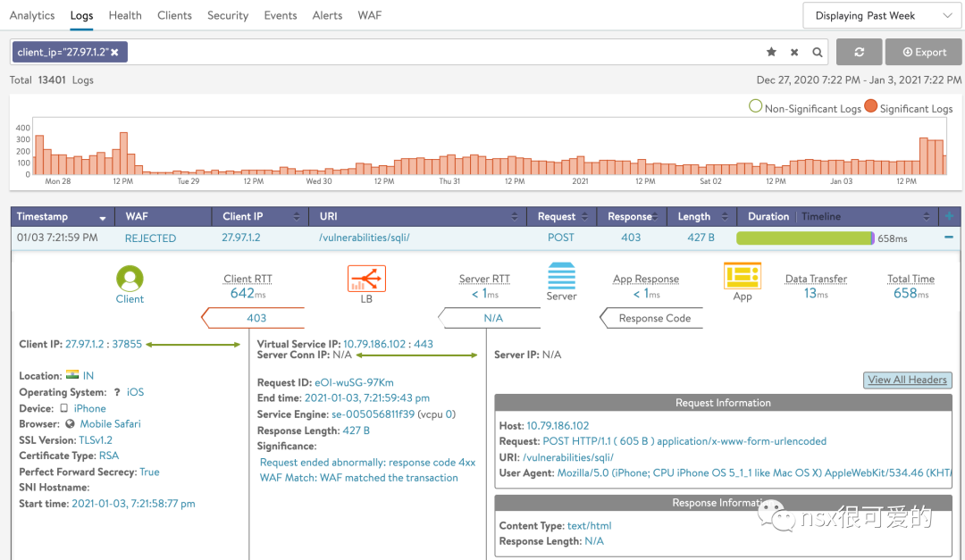This screenshot has width=965, height=560.
Task: Click the LB load balancer icon
Action: coord(367,279)
